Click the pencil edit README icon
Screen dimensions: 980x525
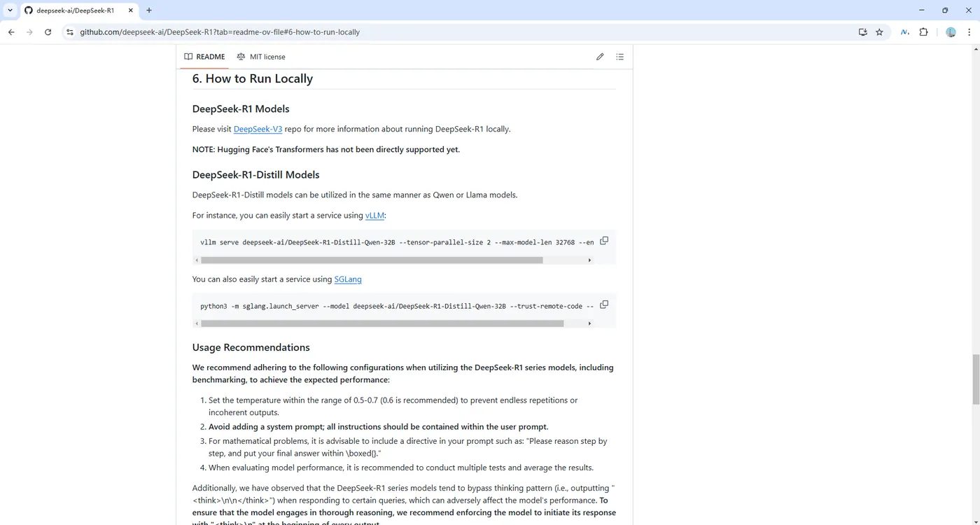click(x=600, y=57)
